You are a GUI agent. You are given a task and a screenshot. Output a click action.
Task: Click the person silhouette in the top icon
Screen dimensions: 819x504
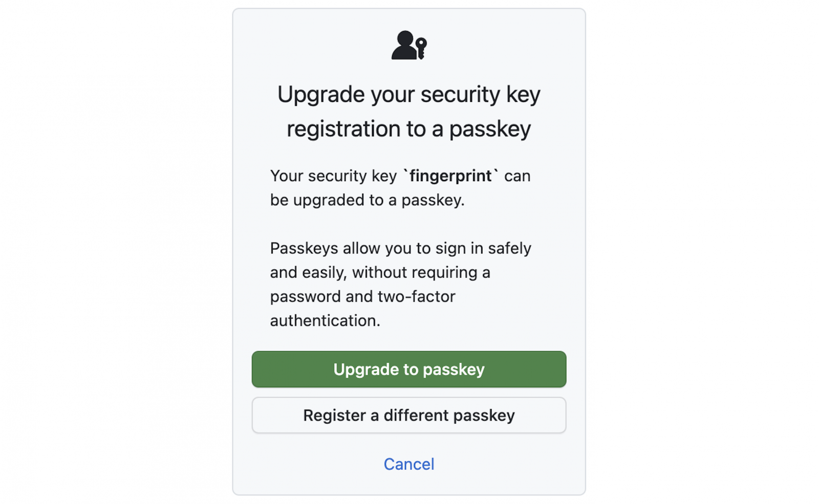click(x=404, y=45)
